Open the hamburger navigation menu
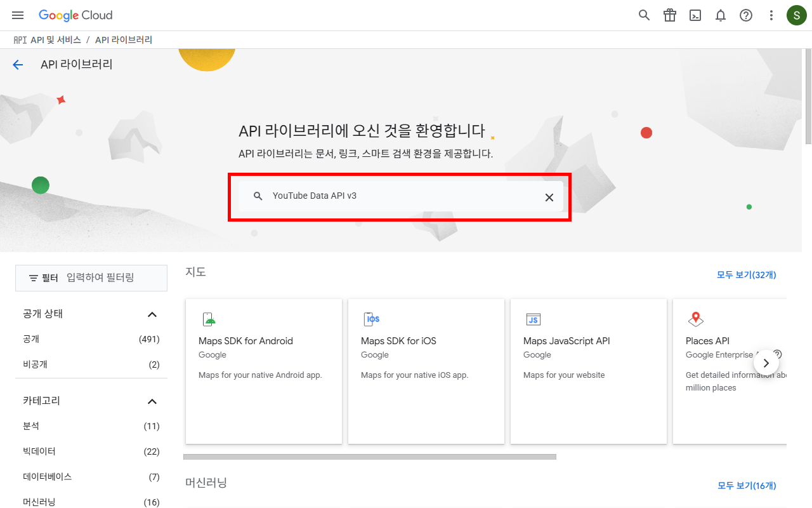Viewport: 812px width, 508px height. (x=18, y=15)
